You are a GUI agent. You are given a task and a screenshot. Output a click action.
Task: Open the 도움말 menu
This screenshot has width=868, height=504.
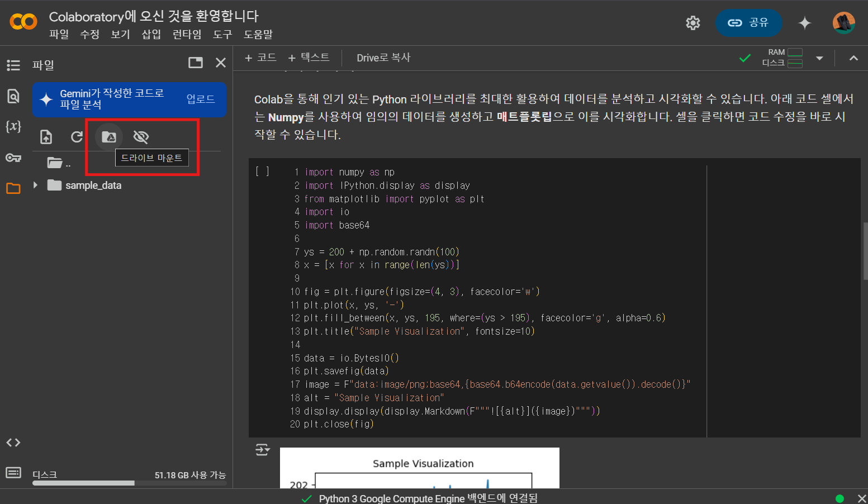pos(258,34)
